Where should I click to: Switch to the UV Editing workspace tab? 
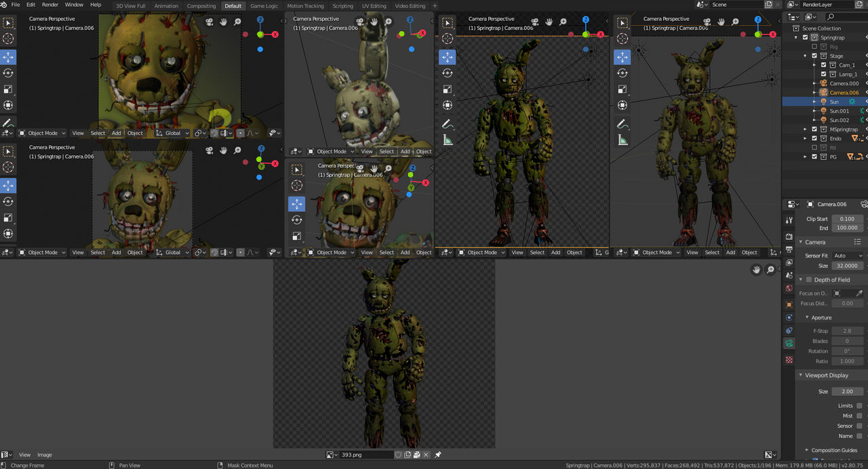tap(374, 5)
